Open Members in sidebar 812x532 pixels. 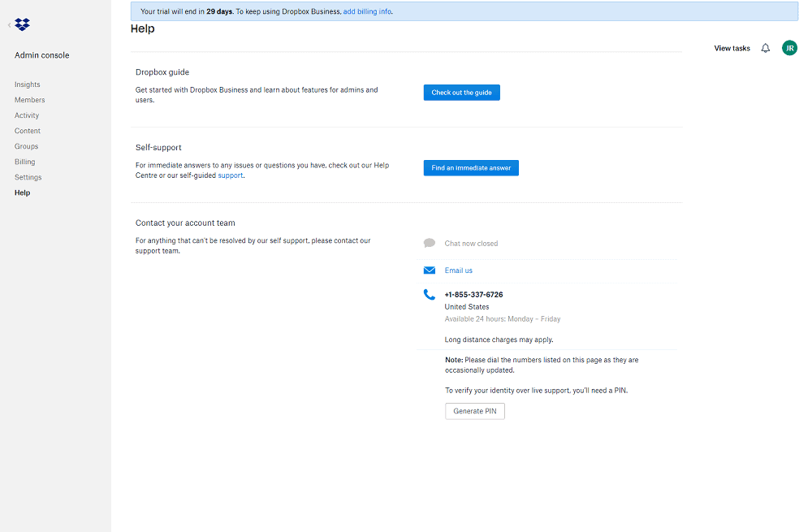click(x=29, y=100)
